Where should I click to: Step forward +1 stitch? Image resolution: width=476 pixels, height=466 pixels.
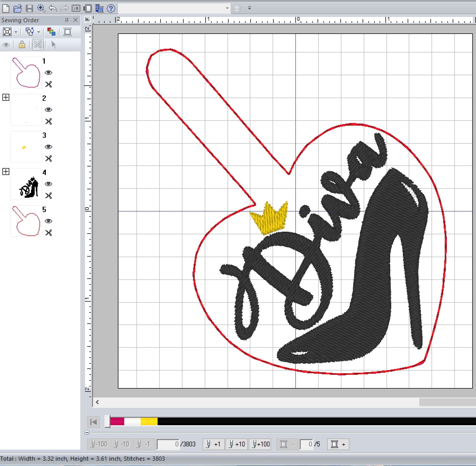(x=213, y=444)
